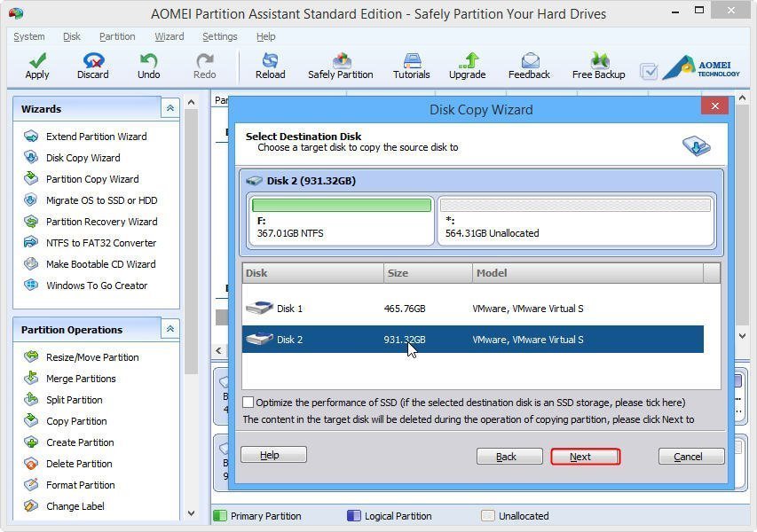The width and height of the screenshot is (757, 532).
Task: Collapse the Wizards panel
Action: point(170,108)
